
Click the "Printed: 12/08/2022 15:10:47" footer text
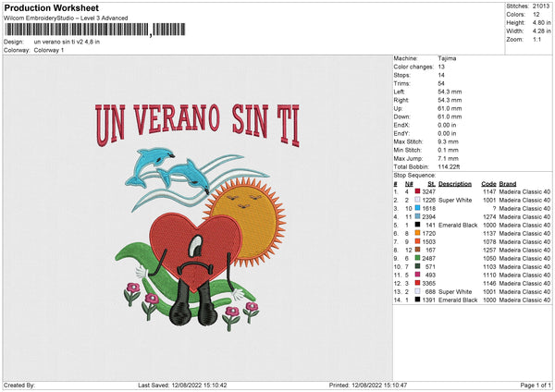[x=368, y=385]
